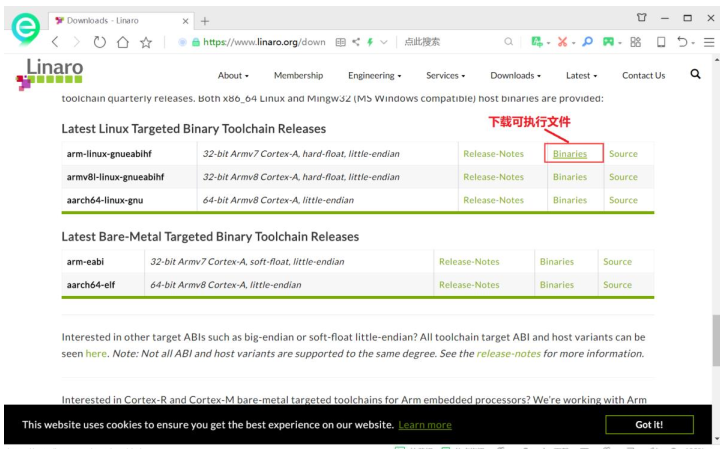Open Source for aarch64-linux-gnu

point(623,200)
